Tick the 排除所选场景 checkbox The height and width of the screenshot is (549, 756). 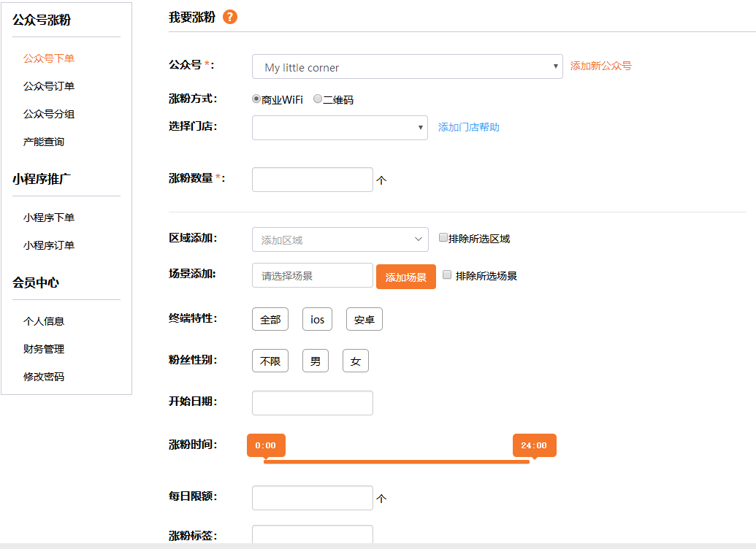point(447,274)
